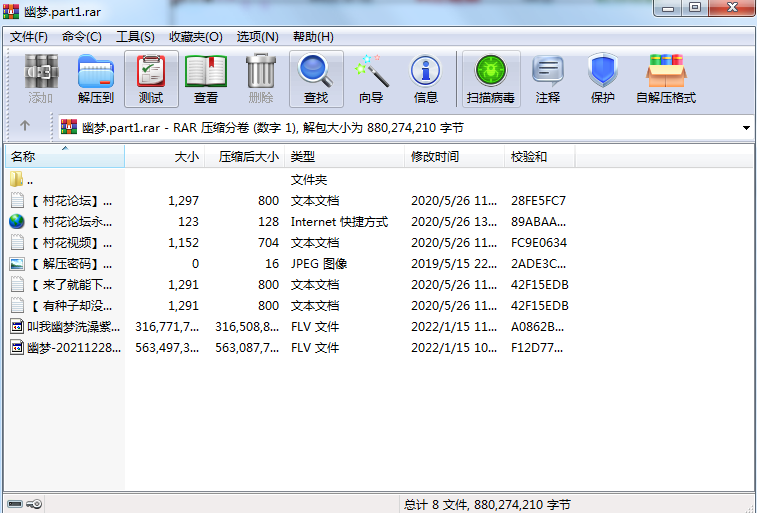Screen dimensions: 757x513
Task: Click the Extract To (解压到) toolbar icon
Action: pos(96,79)
